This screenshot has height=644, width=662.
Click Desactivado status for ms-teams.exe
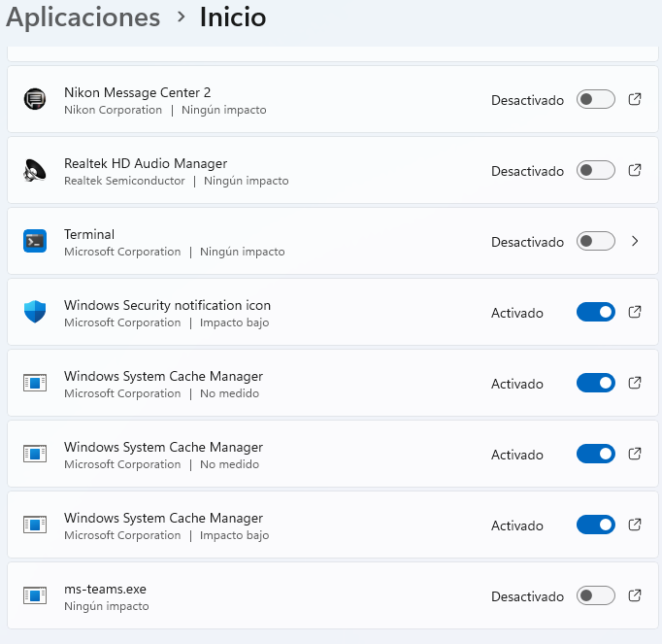click(x=527, y=596)
